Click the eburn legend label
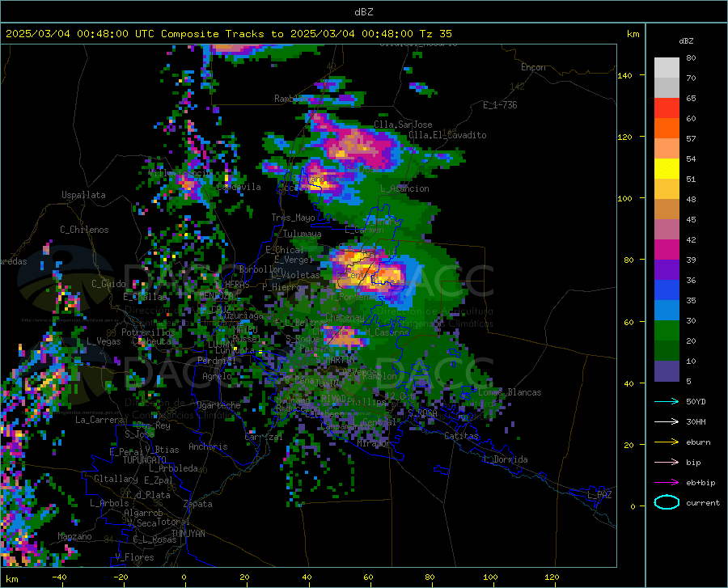This screenshot has height=588, width=728. pos(698,442)
